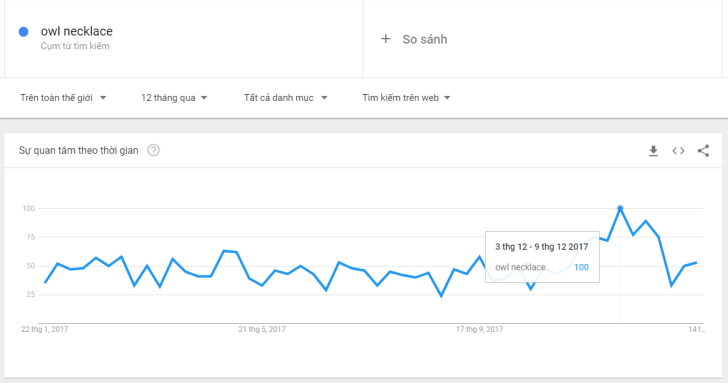Click the blue dot beside owl necklace
This screenshot has width=728, height=383.
(x=23, y=32)
